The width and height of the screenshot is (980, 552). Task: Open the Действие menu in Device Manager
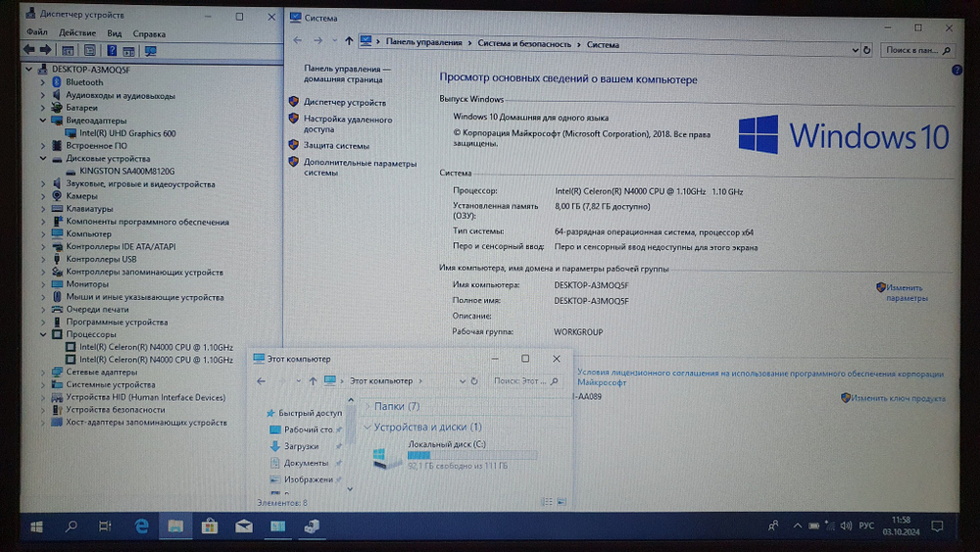click(x=76, y=33)
